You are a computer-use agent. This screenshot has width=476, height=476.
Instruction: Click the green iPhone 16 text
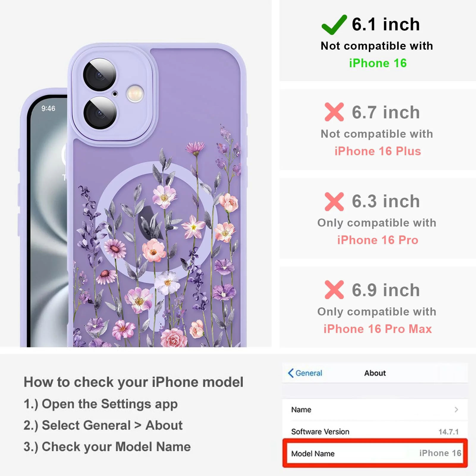(378, 63)
